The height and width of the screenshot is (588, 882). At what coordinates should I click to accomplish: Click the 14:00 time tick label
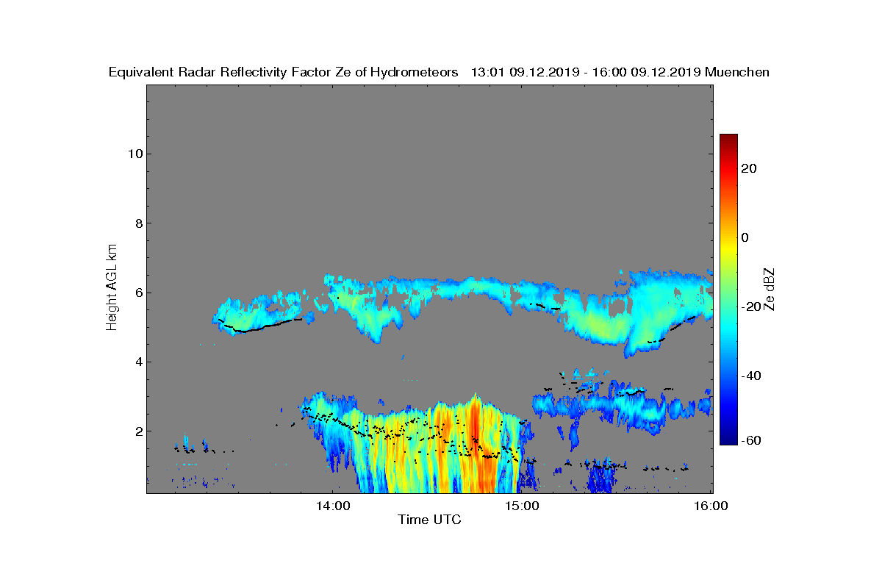[x=333, y=506]
